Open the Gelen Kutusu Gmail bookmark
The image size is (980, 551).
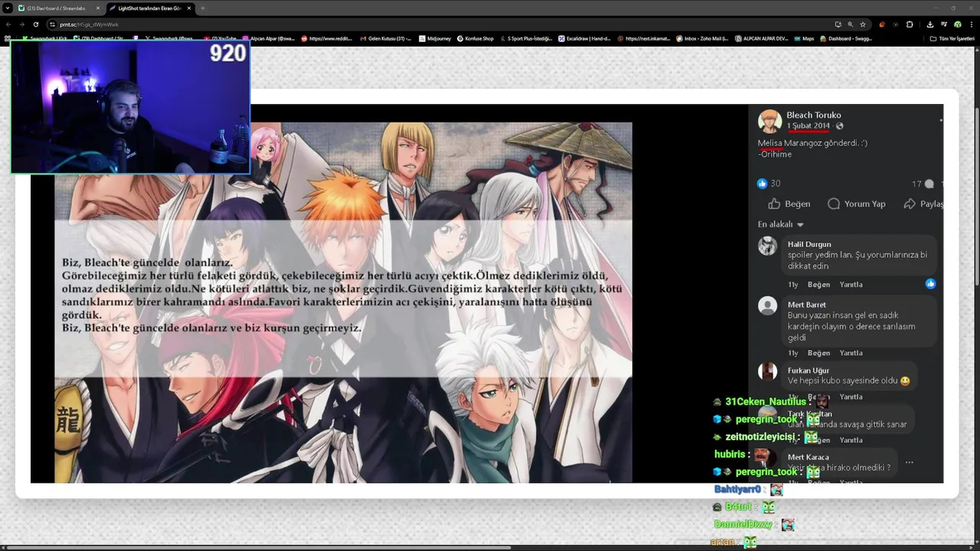[x=386, y=38]
